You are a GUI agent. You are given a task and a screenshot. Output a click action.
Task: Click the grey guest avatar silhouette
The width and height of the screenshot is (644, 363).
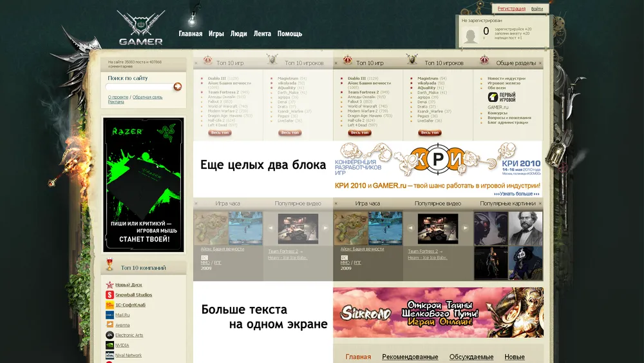(x=470, y=35)
